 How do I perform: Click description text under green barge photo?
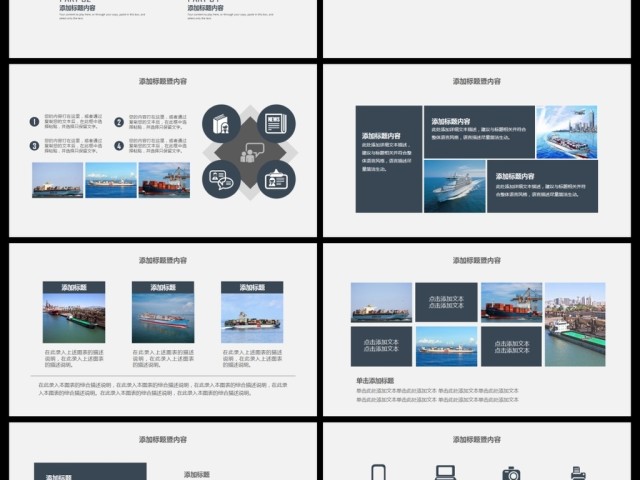pyautogui.click(x=74, y=358)
